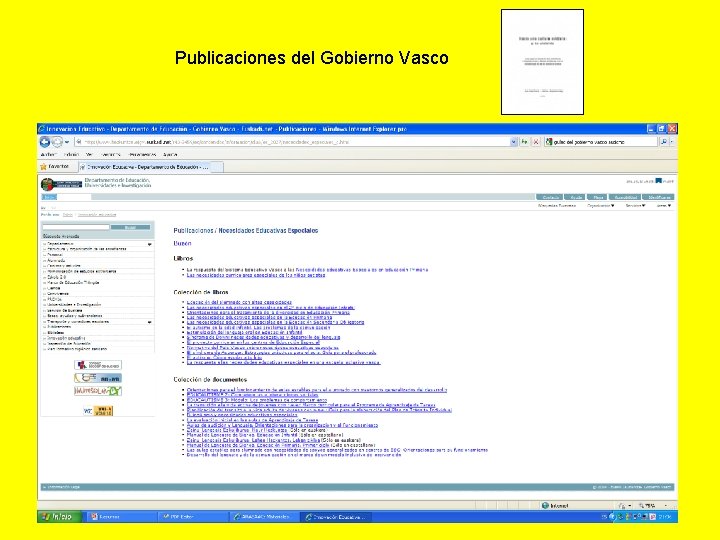This screenshot has width=720, height=540.
Task: Select Becas, ayudas y subvenciones in sidebar
Action: (x=74, y=316)
